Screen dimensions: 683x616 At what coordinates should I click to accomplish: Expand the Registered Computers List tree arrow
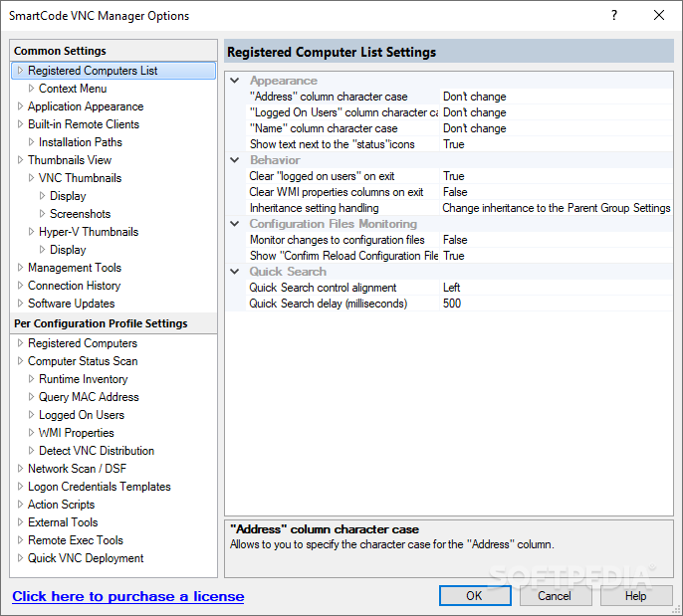[x=20, y=71]
